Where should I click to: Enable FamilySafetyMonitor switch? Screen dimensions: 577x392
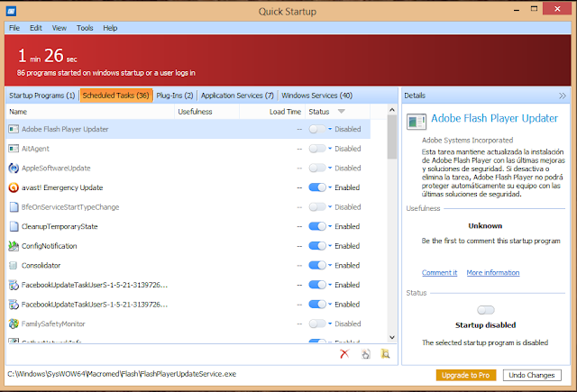click(x=317, y=324)
